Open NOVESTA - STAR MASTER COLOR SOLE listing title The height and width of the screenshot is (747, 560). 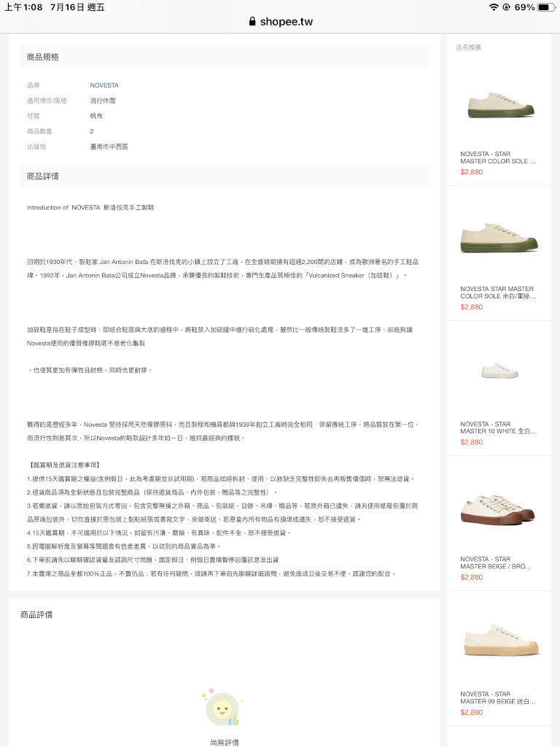pyautogui.click(x=498, y=158)
